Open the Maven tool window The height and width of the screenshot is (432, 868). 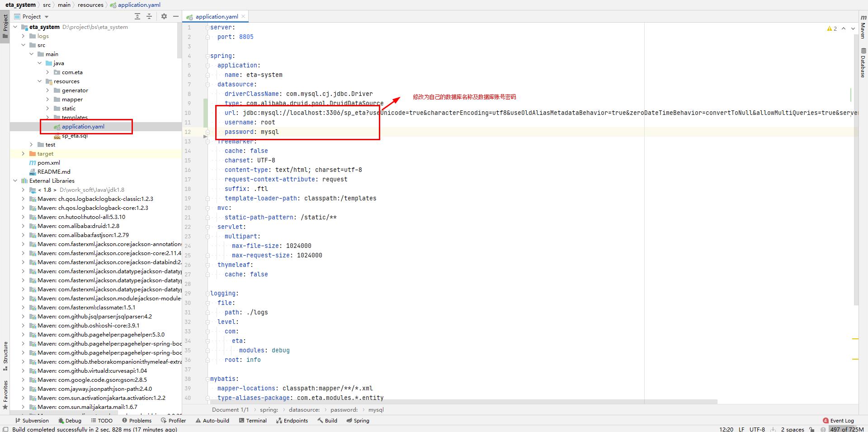(x=863, y=27)
